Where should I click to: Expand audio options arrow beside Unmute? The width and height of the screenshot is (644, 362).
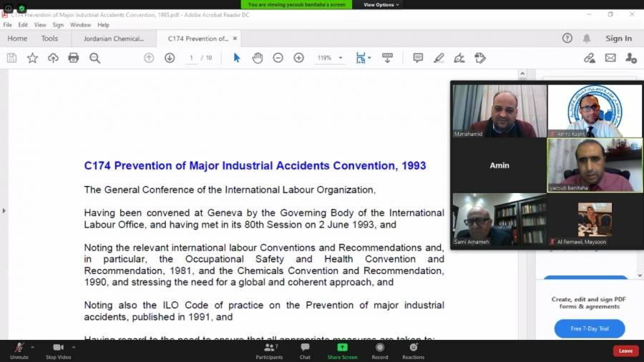[34, 346]
